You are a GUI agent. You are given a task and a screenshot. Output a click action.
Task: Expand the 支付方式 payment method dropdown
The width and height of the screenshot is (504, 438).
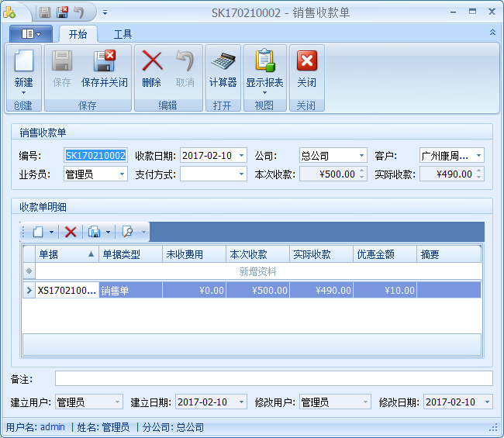coord(242,174)
